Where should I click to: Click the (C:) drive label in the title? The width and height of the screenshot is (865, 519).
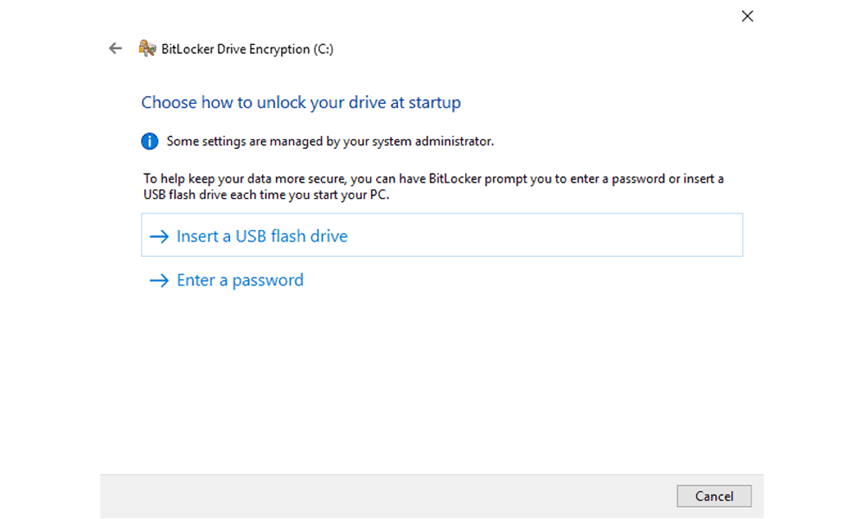[x=323, y=49]
